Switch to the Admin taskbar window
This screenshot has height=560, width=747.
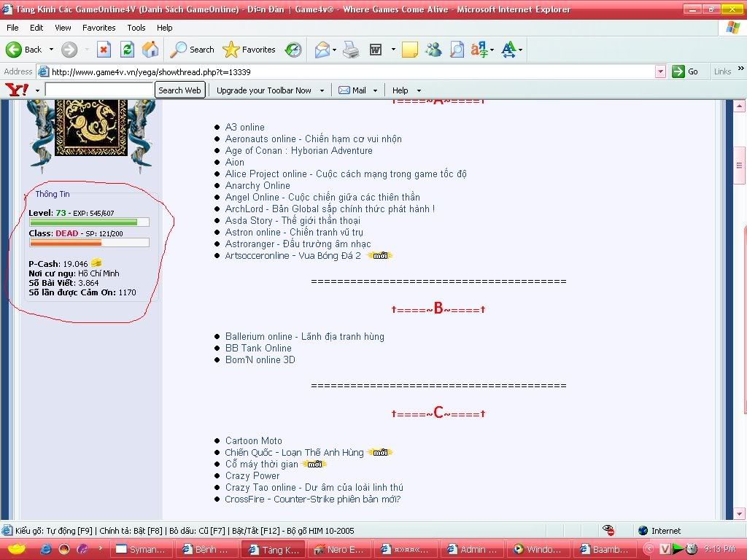click(x=472, y=550)
